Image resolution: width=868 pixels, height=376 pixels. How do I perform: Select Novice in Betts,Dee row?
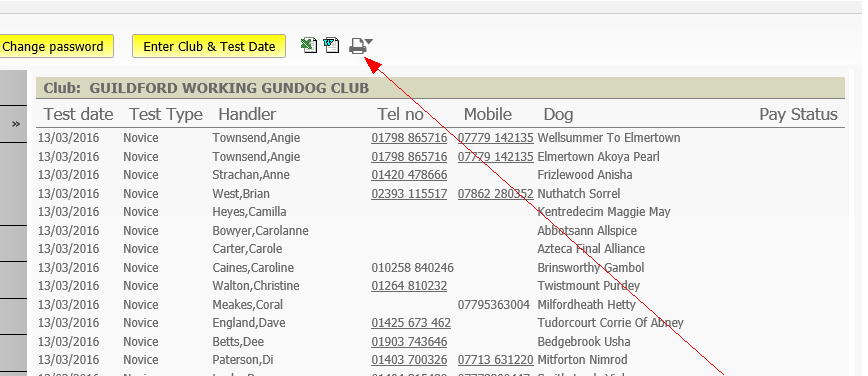tap(141, 342)
